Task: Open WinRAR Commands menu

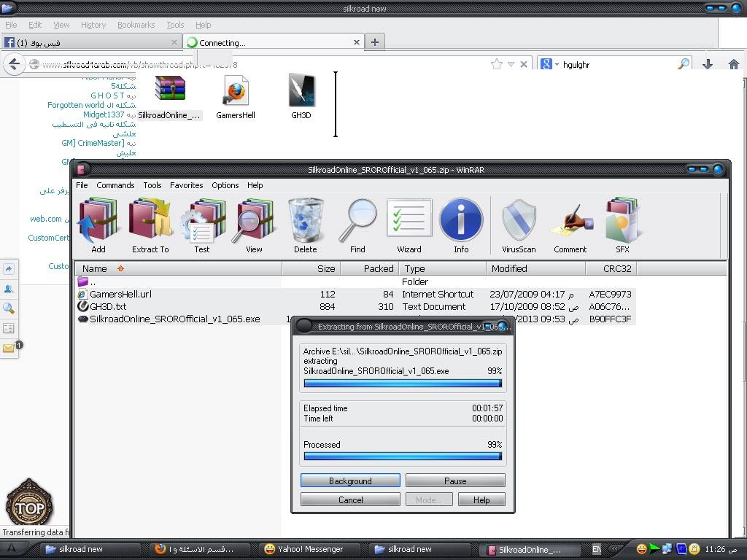Action: click(x=115, y=185)
